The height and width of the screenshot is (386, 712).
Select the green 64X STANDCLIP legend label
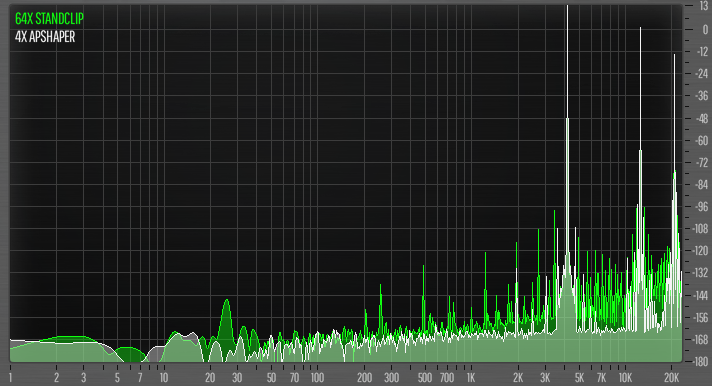49,19
